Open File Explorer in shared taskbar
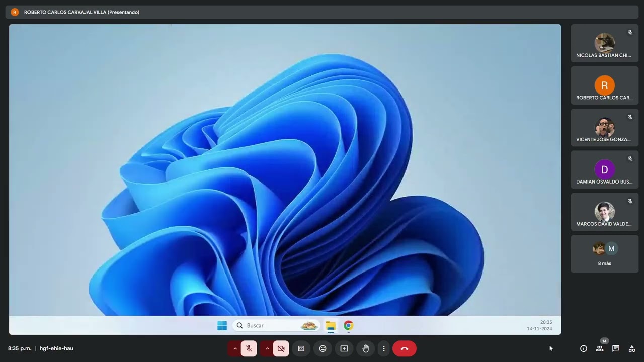Image resolution: width=644 pixels, height=362 pixels. (x=331, y=326)
